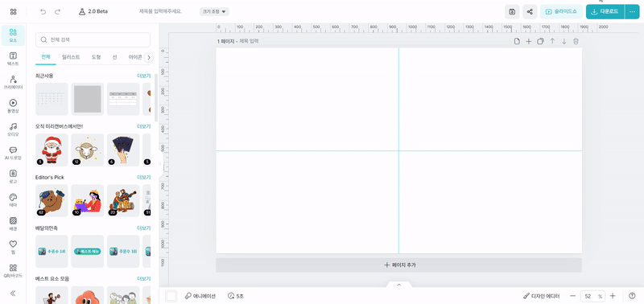Select the hand holding cards illustration
The height and width of the screenshot is (304, 644).
coord(123,150)
